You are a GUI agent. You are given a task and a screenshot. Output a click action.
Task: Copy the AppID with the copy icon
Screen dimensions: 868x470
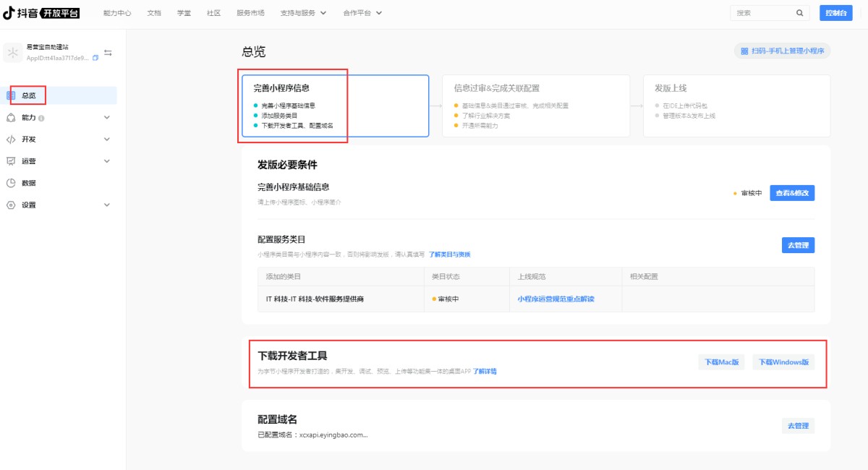pos(95,58)
